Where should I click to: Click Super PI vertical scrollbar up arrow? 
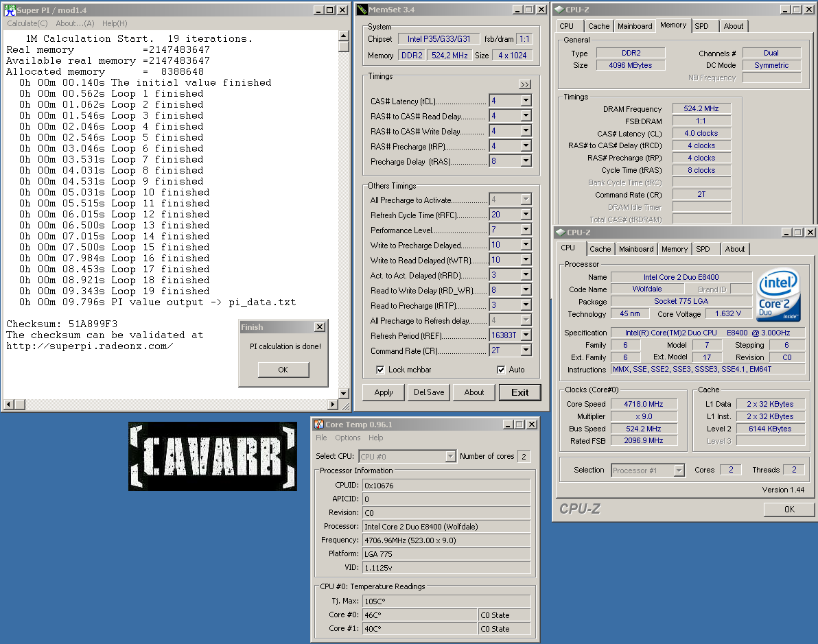click(344, 36)
